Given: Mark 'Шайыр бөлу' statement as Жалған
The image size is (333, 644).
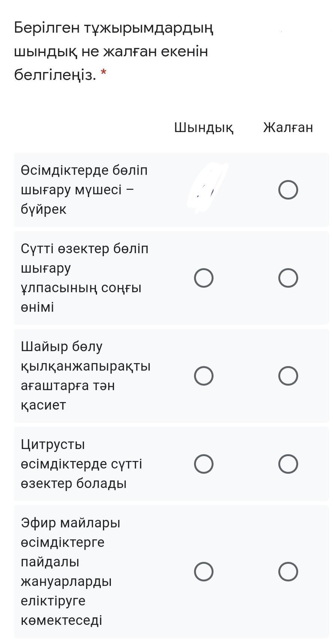Looking at the screenshot, I should 288,376.
